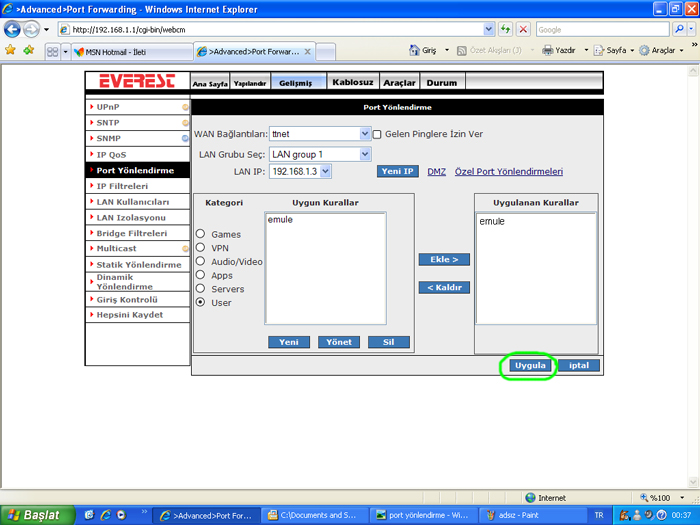The height and width of the screenshot is (525, 700).
Task: Expand the Yazdır options dropdown arrow
Action: [x=586, y=50]
